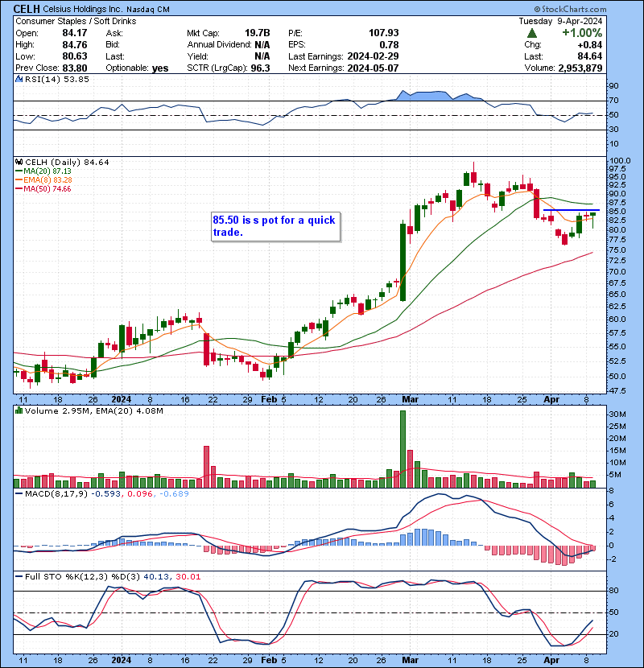Click the 'Apr' label on price chart axis
The height and width of the screenshot is (668, 644).
click(551, 400)
